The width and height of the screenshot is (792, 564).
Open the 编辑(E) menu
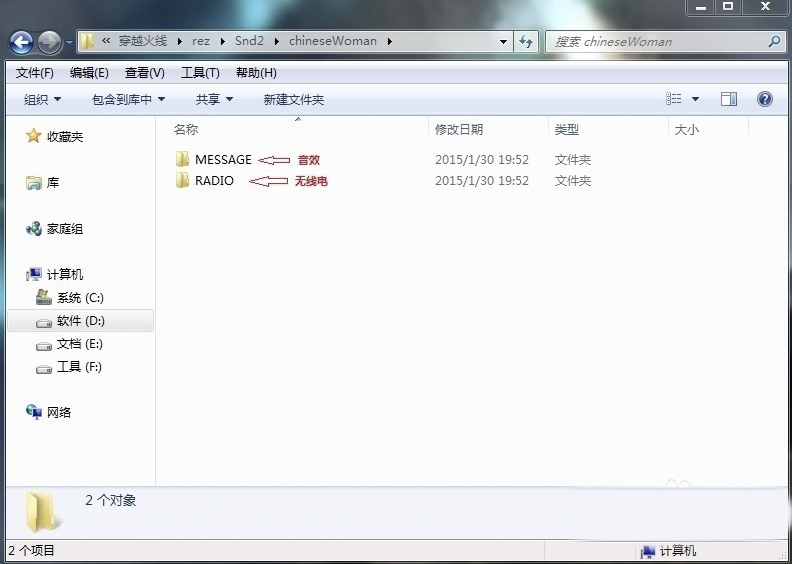coord(89,73)
